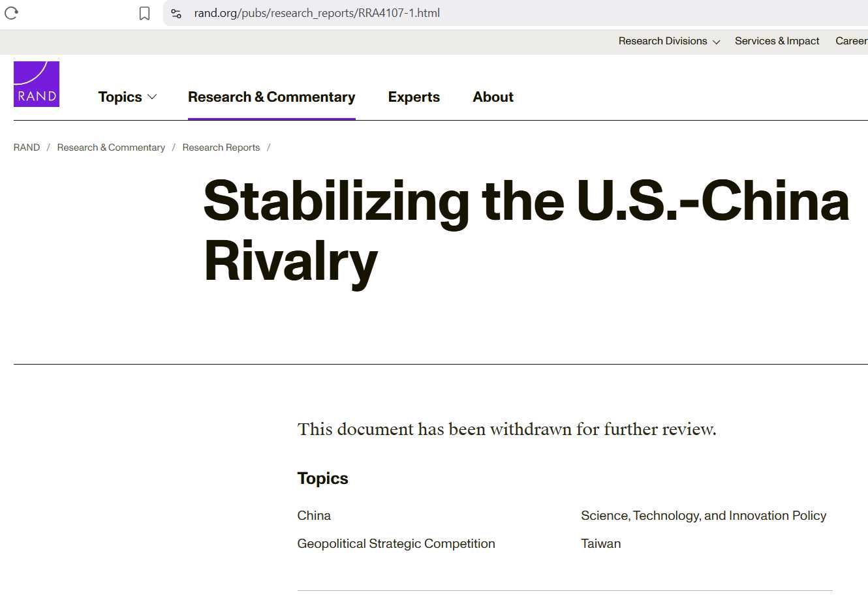
Task: Go to Research Reports breadcrumb
Action: click(x=221, y=147)
